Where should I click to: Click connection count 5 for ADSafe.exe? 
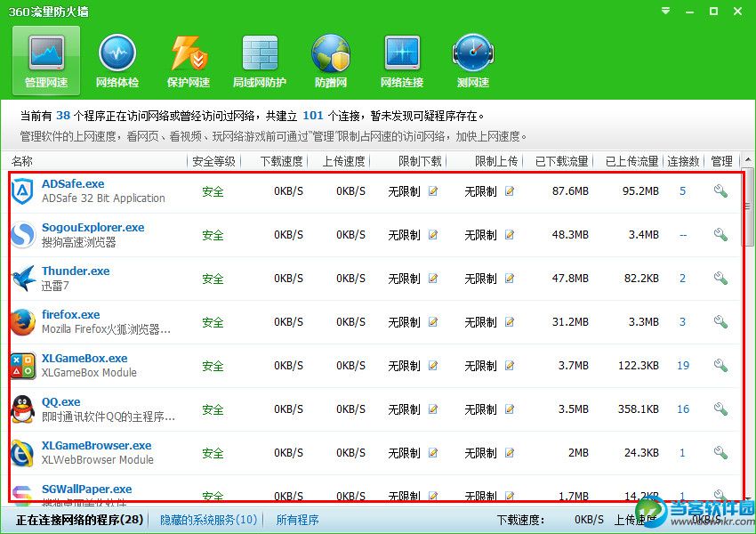[x=683, y=191]
